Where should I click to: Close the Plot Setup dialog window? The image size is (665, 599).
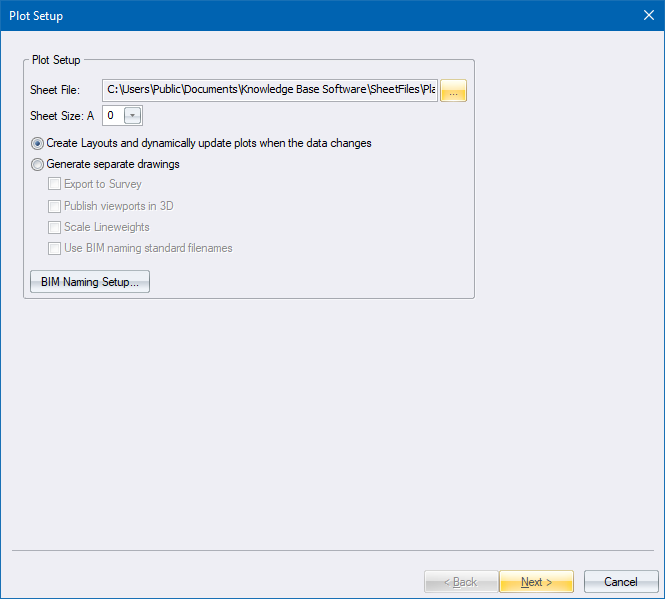647,15
